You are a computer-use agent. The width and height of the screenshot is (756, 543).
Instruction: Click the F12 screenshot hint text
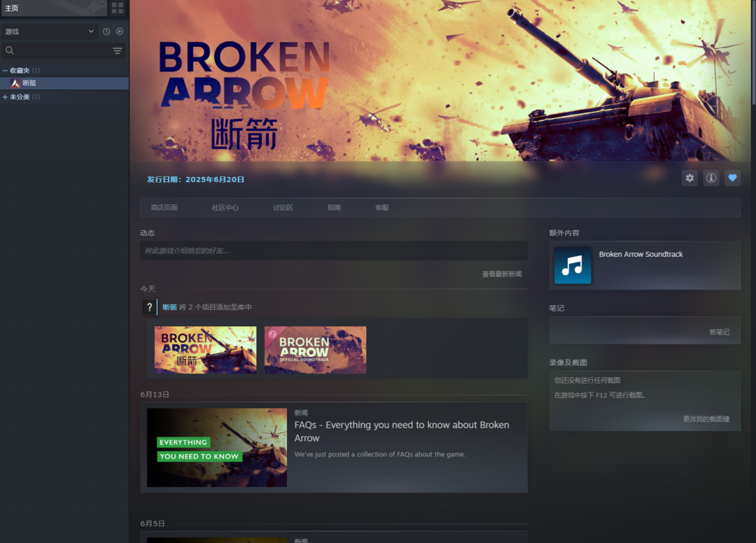pos(600,395)
